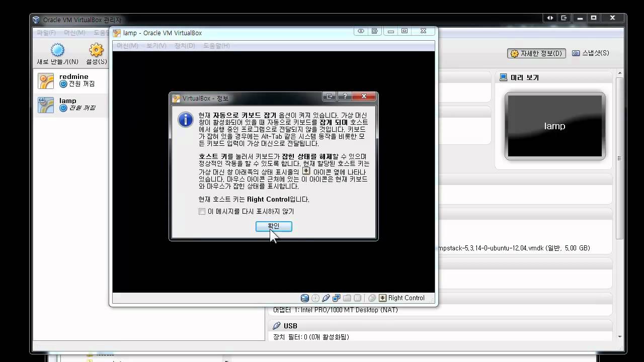Click the lamp VM window title bar icon
Image resolution: width=644 pixels, height=362 pixels.
(117, 33)
